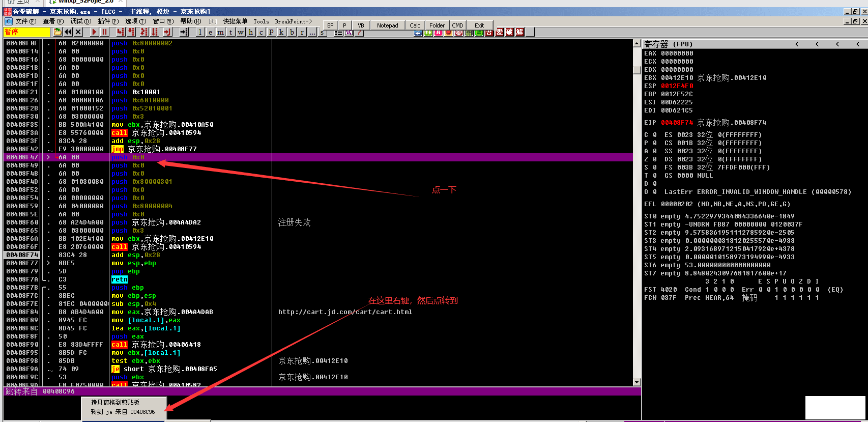Run program with the red play icon
Viewport: 868px width, 422px height.
coord(94,32)
